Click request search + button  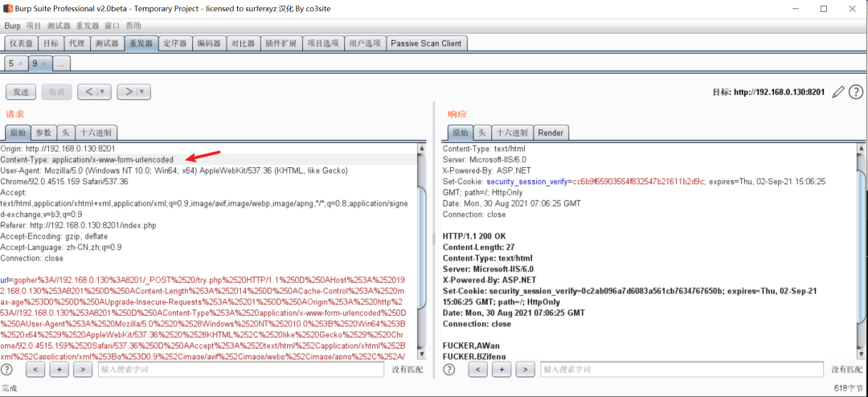pyautogui.click(x=59, y=370)
